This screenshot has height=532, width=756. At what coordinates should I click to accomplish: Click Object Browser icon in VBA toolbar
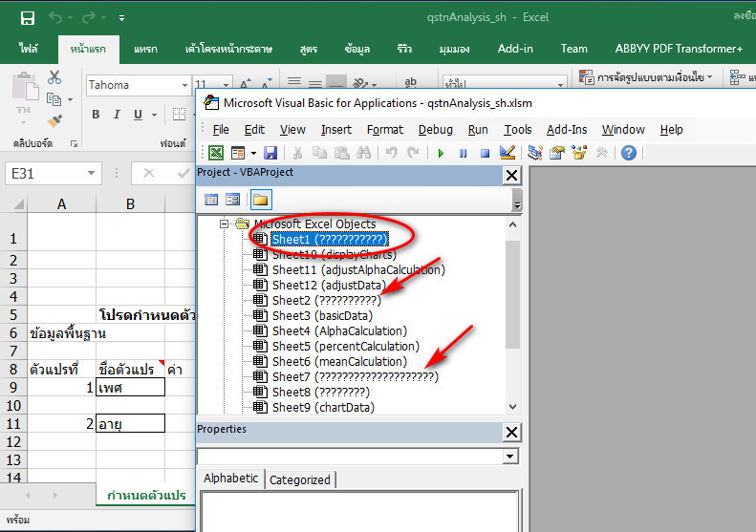pyautogui.click(x=579, y=153)
